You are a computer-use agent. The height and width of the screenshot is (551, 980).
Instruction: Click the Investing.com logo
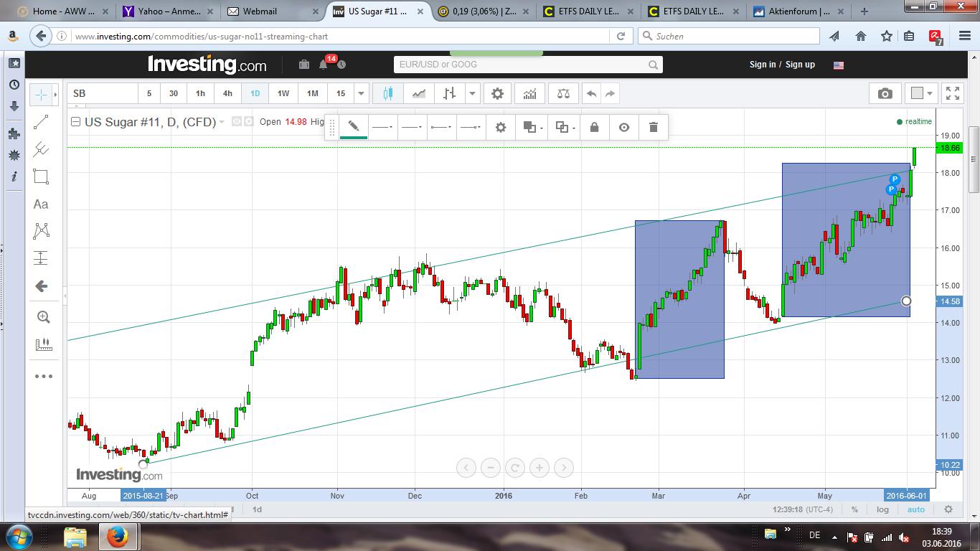(x=207, y=65)
